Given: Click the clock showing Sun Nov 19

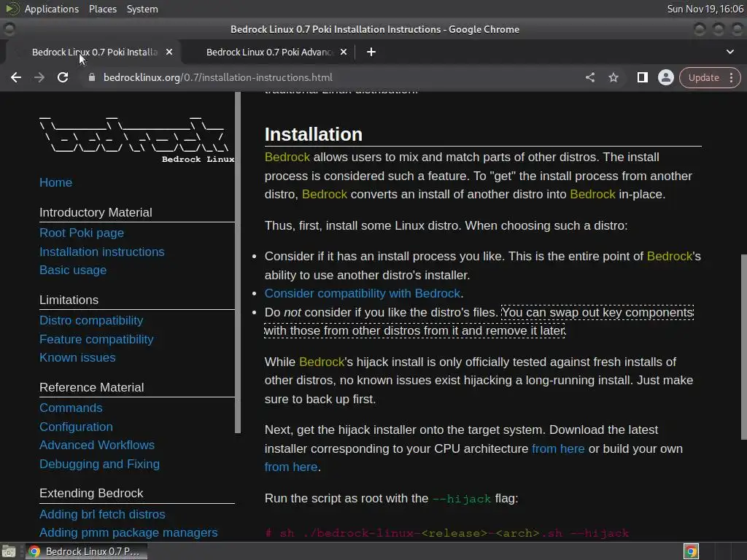Looking at the screenshot, I should click(x=705, y=9).
